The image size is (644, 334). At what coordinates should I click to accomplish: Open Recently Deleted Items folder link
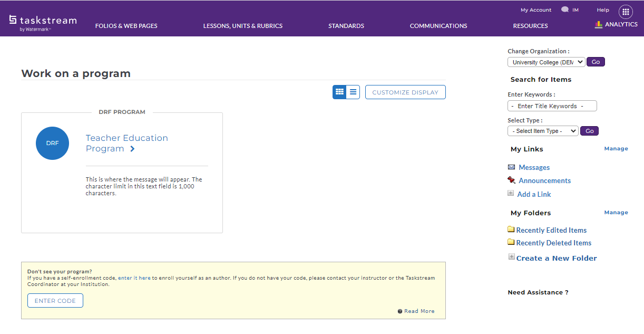click(x=554, y=243)
